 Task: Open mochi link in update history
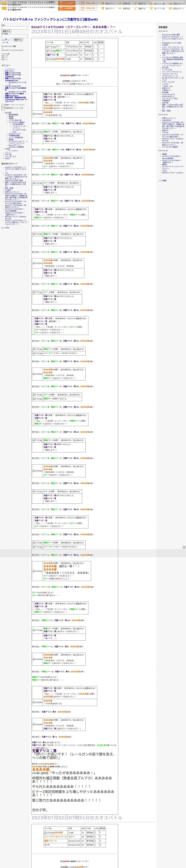164,171
